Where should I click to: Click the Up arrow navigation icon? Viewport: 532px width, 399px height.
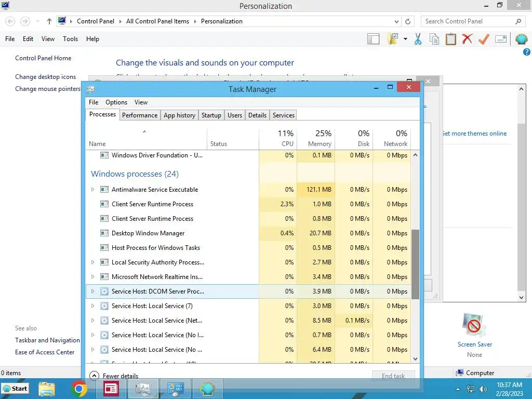[49, 21]
